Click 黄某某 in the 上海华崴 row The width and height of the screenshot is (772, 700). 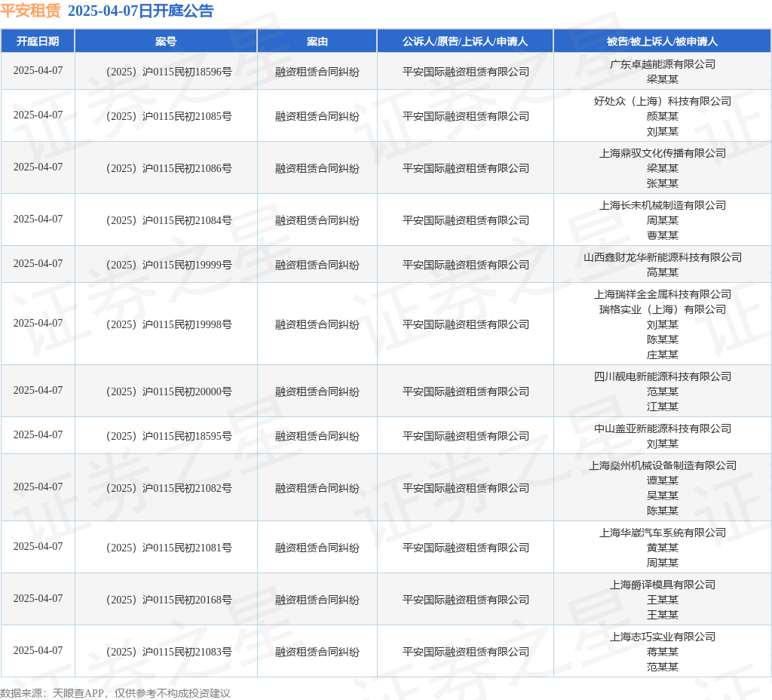[x=662, y=548]
